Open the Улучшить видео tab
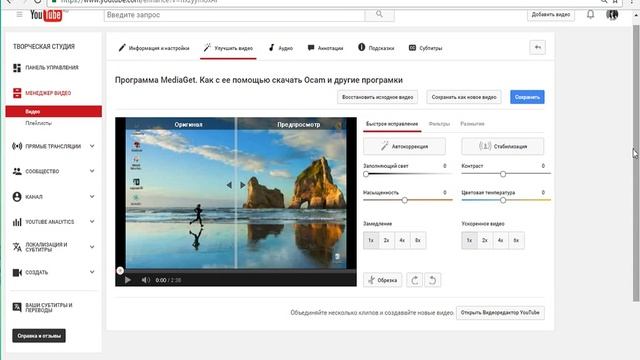 coord(228,48)
